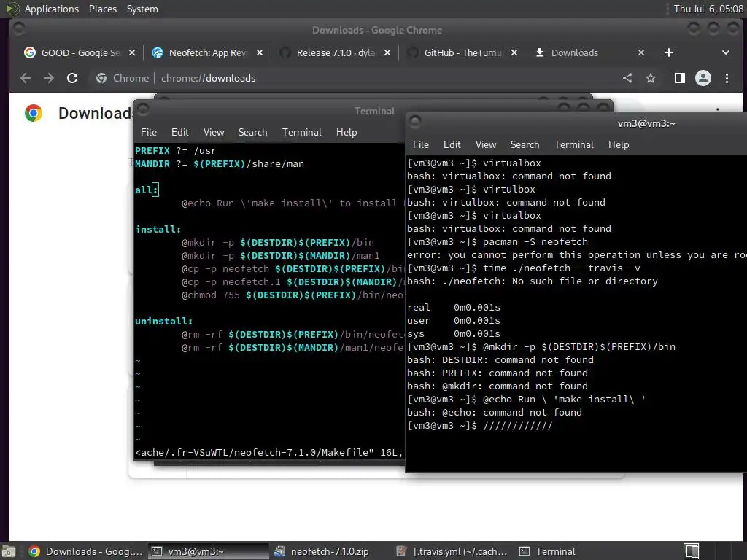Click the vm3@vm3 terminal window menu button
747x560 pixels.
tap(415, 122)
